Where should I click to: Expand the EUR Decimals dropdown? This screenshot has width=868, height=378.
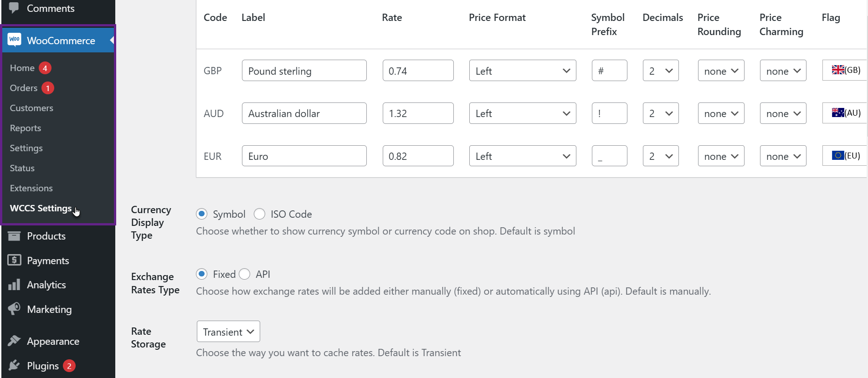(x=661, y=156)
